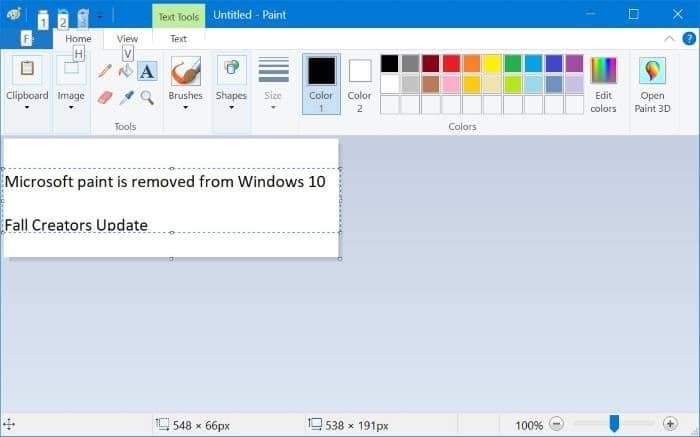
Task: Select the Fill with color bucket tool
Action: tap(126, 71)
